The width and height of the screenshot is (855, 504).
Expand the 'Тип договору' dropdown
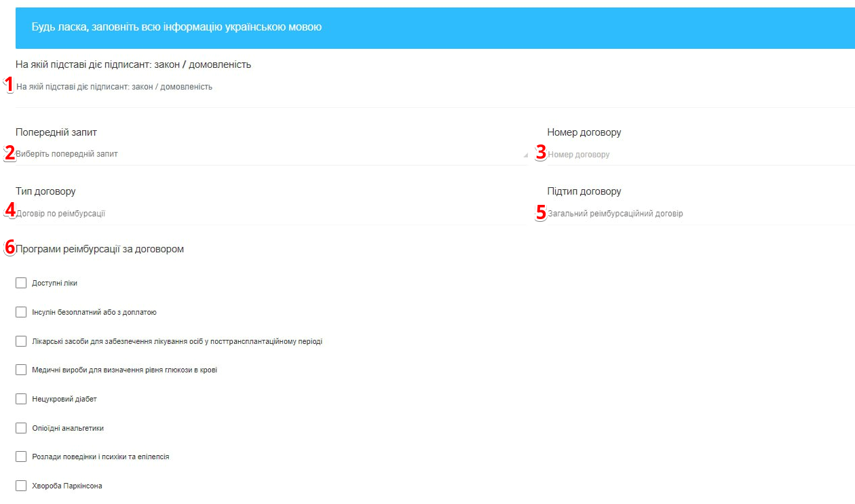click(x=265, y=214)
